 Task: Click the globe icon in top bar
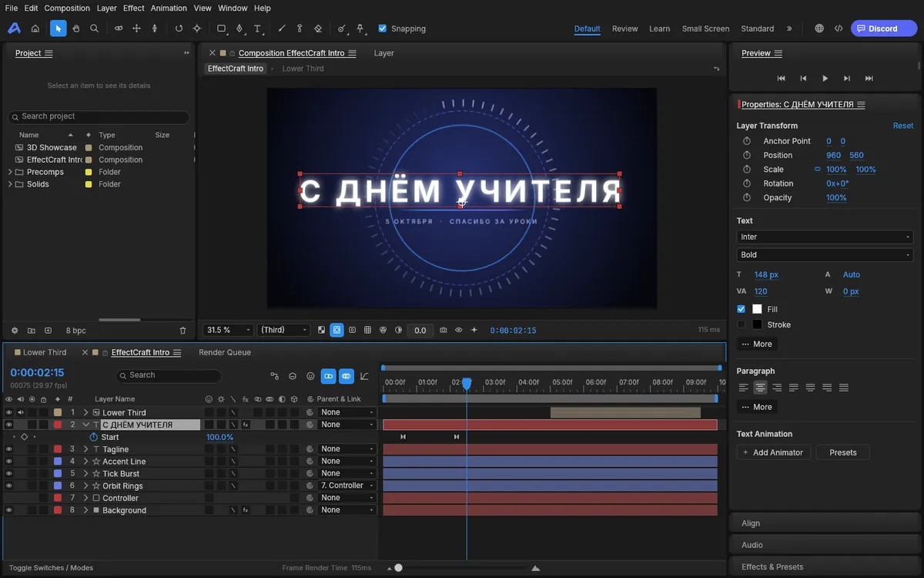point(819,29)
